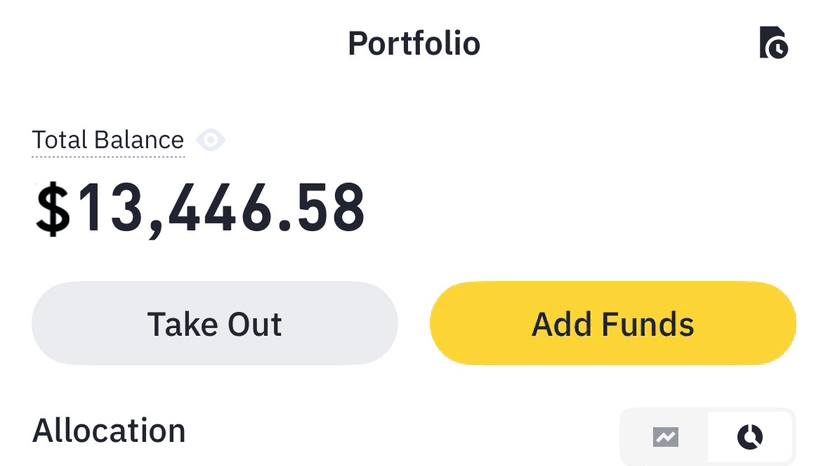Open order history from top-right clock icon
828x466 pixels.
pos(773,44)
